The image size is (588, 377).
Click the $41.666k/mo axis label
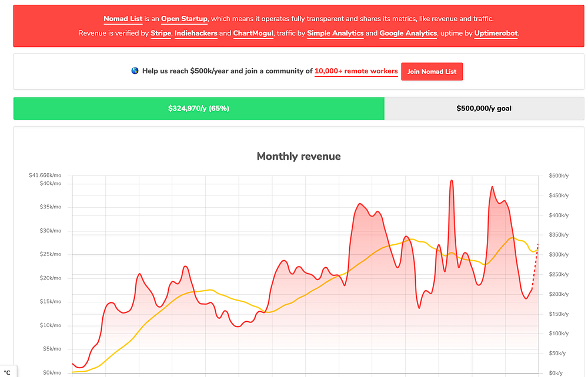pyautogui.click(x=45, y=175)
